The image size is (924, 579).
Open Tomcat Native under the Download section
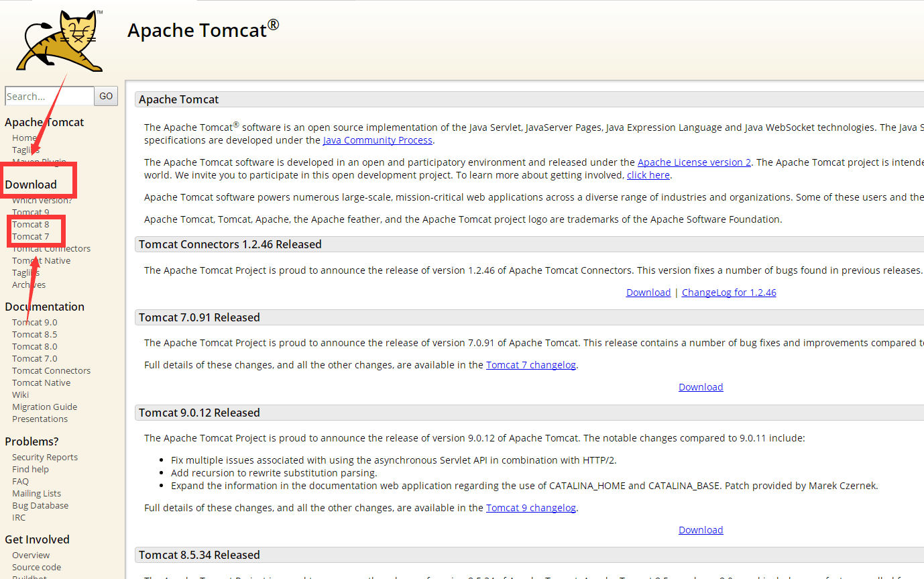(x=41, y=260)
